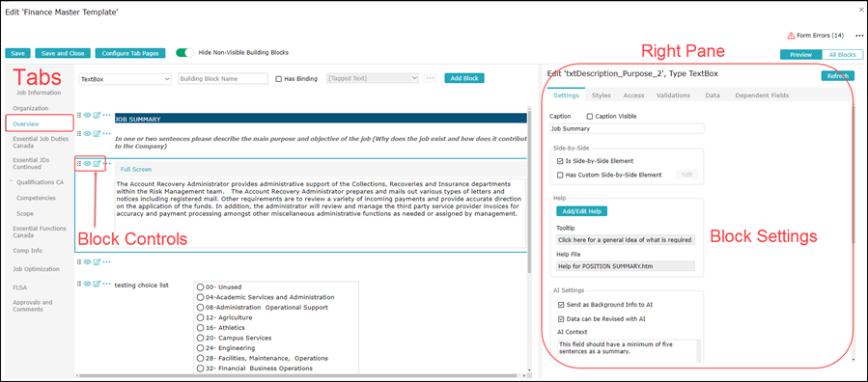Toggle eye icon of testing choice list block
868x382 pixels.
point(88,284)
